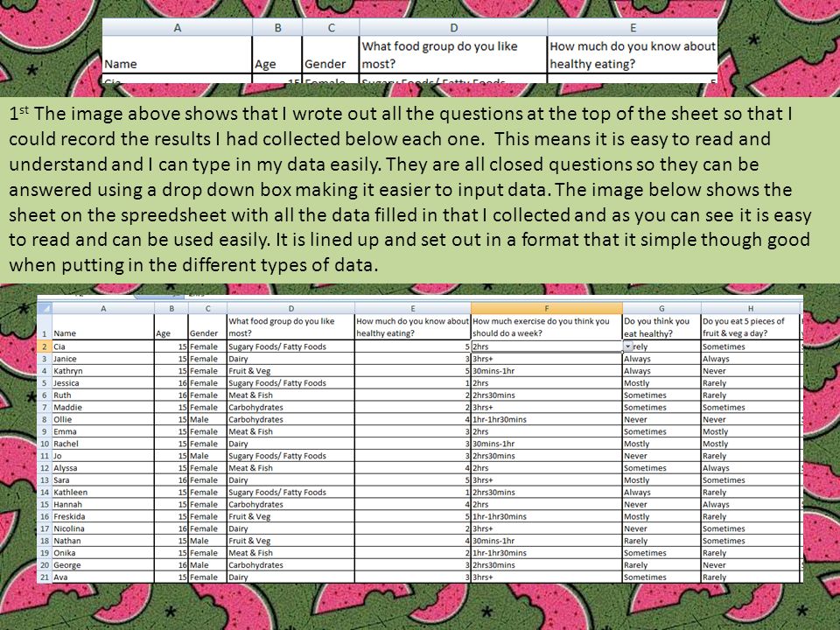Click cell with name 'Emma'
840x630 pixels.
[x=103, y=431]
